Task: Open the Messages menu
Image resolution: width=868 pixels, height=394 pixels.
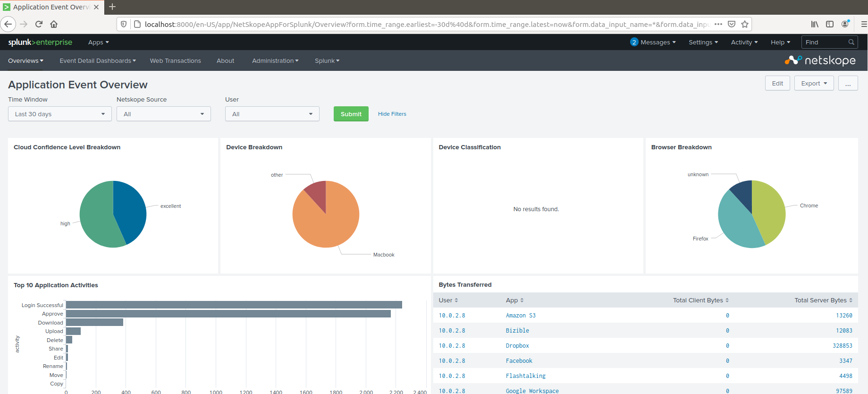Action: [657, 42]
